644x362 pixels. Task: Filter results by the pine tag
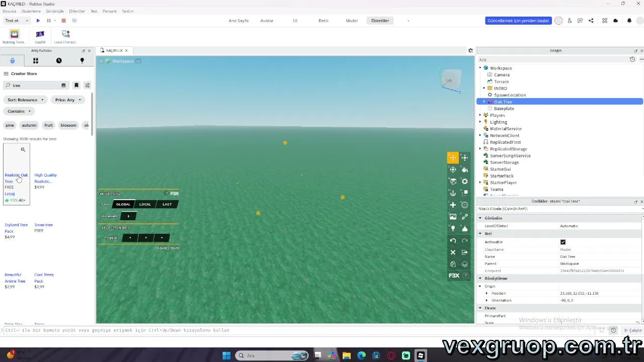click(x=10, y=125)
